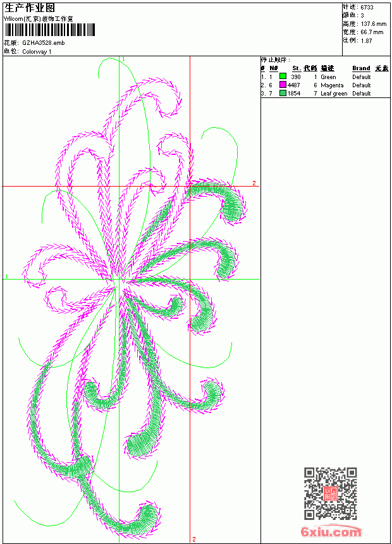Viewport: 392px width, 544px height.
Task: Click the red stamp inside QR code
Action: coord(331,493)
